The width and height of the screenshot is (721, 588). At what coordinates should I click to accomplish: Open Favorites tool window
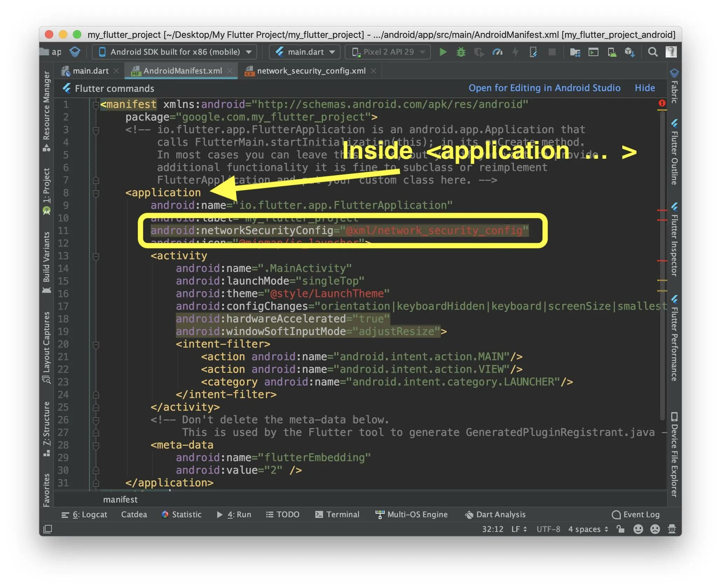tap(47, 490)
